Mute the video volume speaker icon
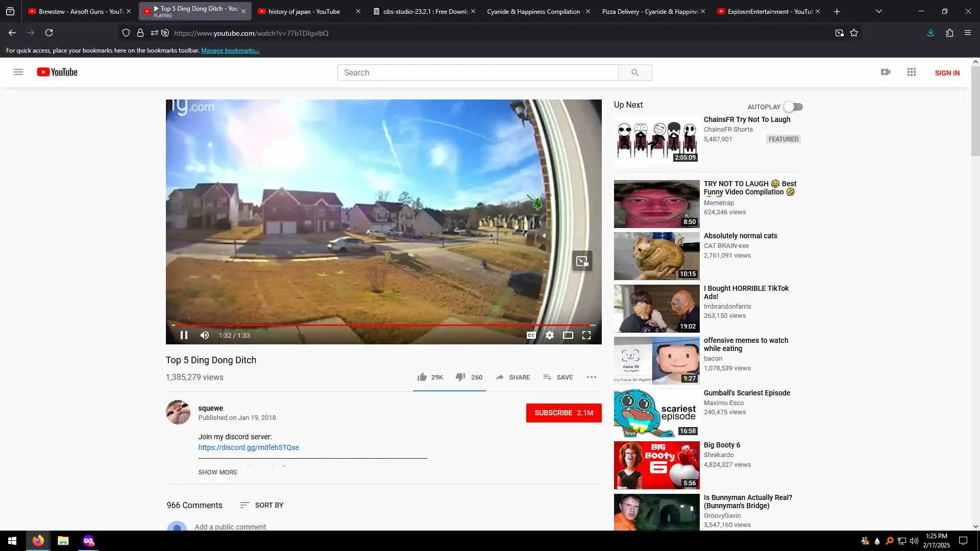980x551 pixels. pyautogui.click(x=205, y=335)
